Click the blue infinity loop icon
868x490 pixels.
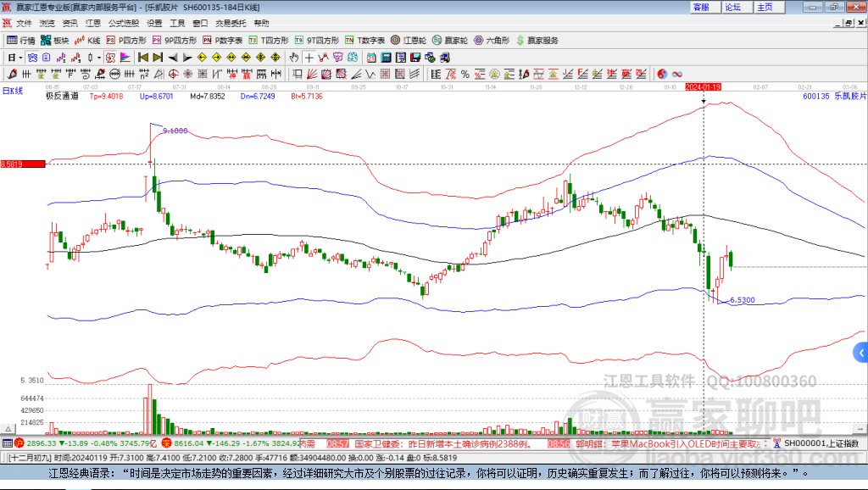click(x=677, y=75)
